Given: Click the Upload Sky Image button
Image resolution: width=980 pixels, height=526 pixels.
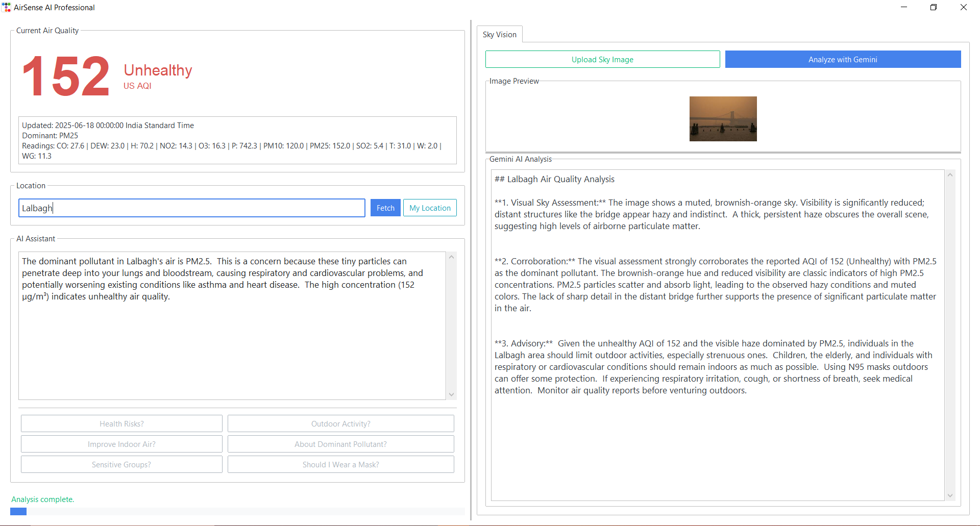Looking at the screenshot, I should [x=602, y=59].
